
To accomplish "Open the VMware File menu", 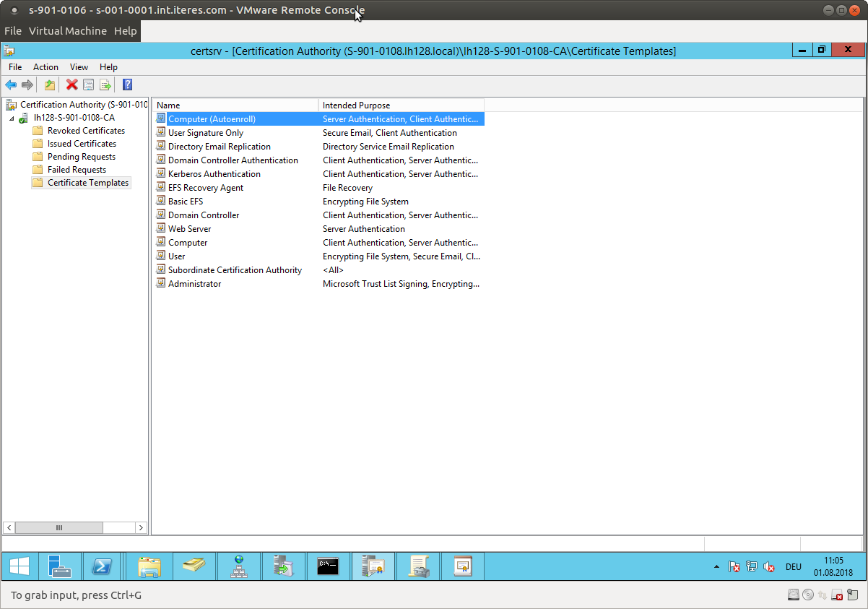I will coord(13,31).
